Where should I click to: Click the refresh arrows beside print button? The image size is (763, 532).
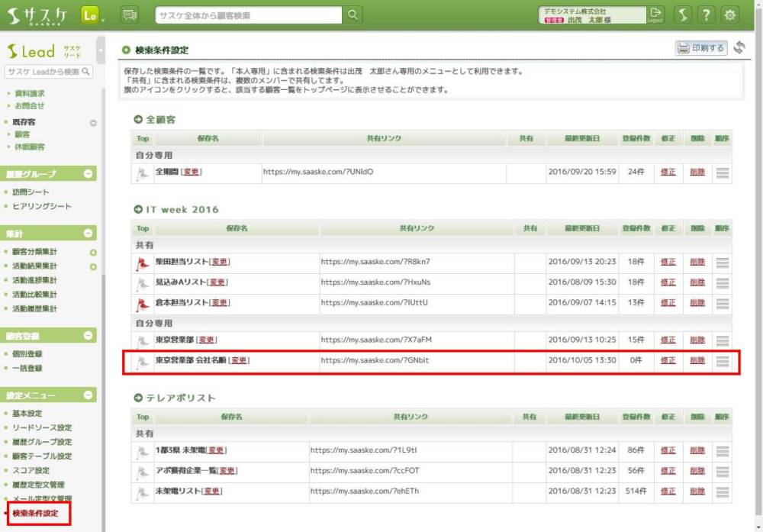coord(739,48)
